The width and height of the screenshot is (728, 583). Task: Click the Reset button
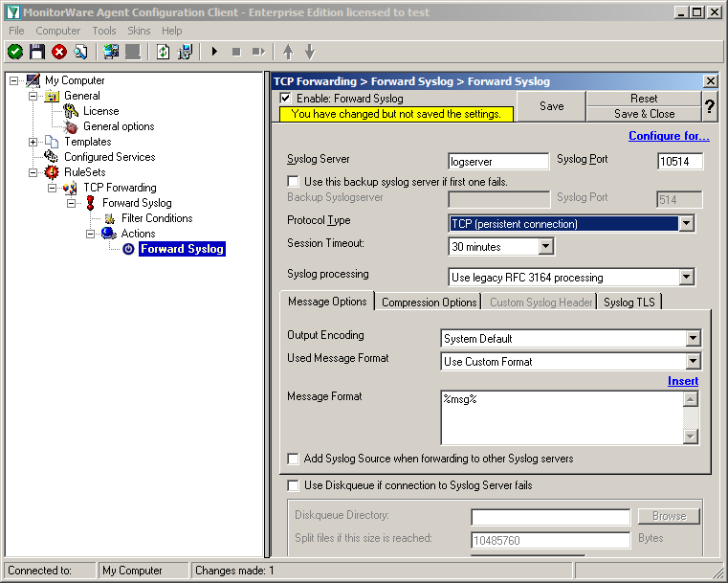coord(644,99)
